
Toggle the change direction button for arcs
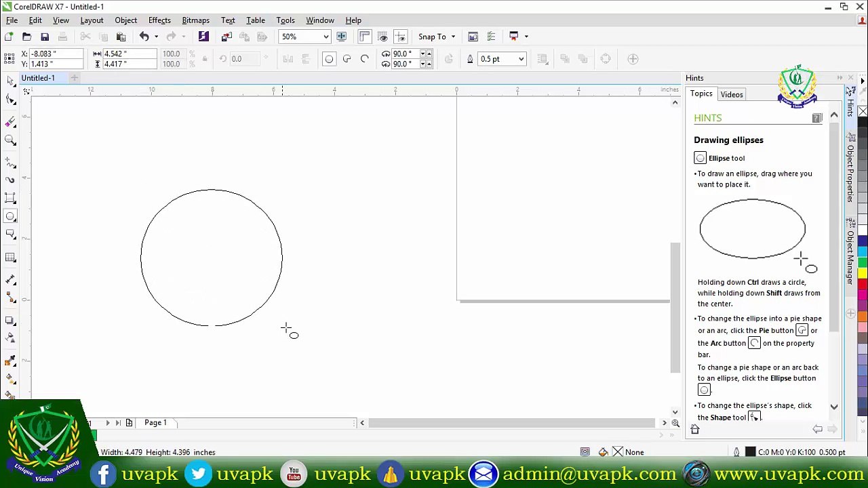448,59
